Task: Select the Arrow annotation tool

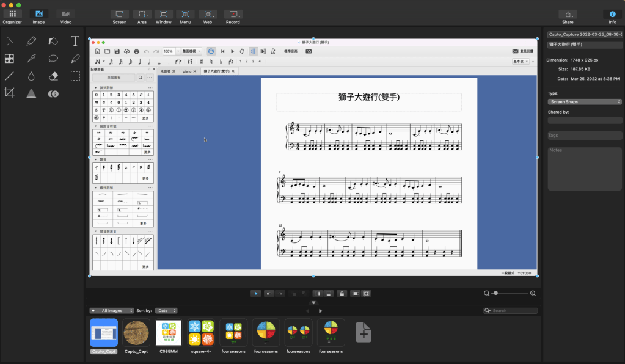Action: point(31,59)
